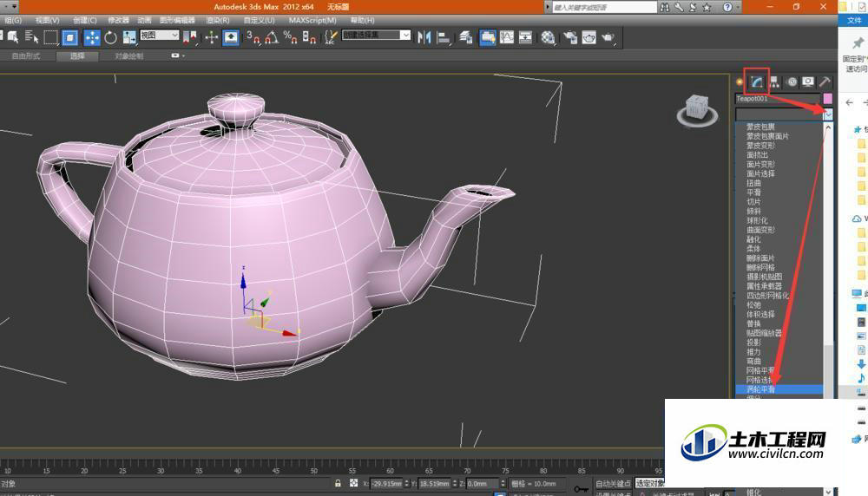868x496 pixels.
Task: Click the title bar help question icon
Action: [727, 7]
